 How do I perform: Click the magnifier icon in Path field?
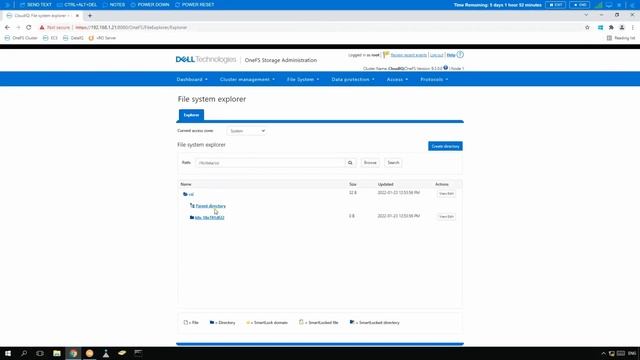click(350, 163)
